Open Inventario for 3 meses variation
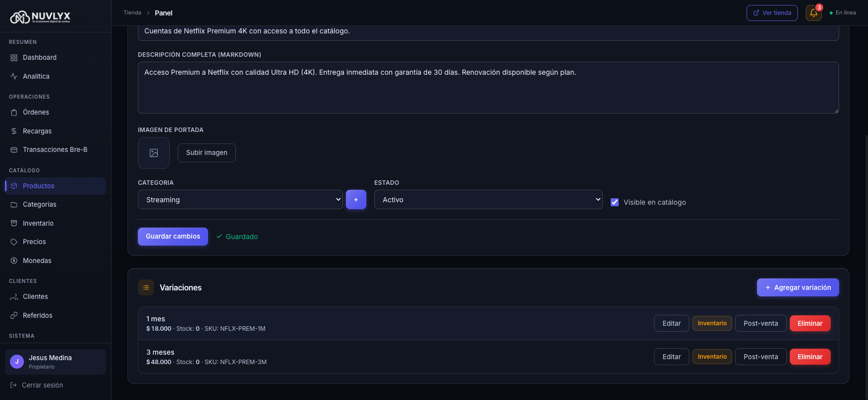This screenshot has width=868, height=400. click(x=712, y=357)
